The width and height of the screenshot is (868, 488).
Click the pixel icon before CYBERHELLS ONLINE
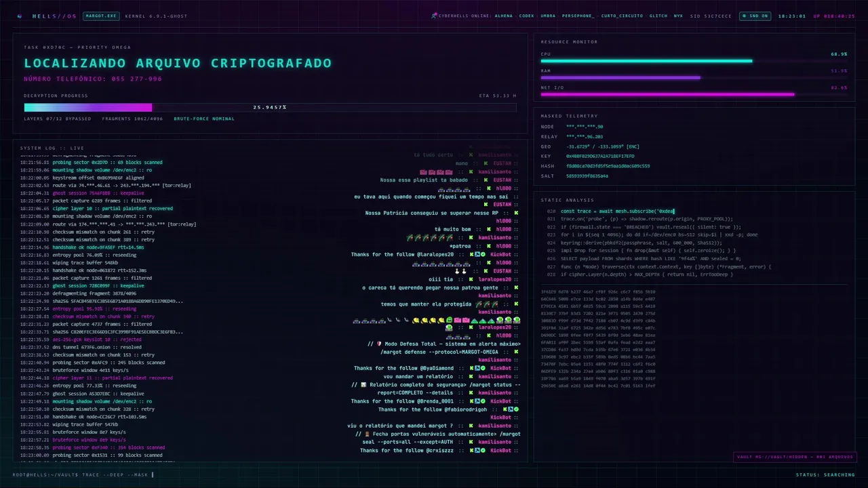pos(434,16)
